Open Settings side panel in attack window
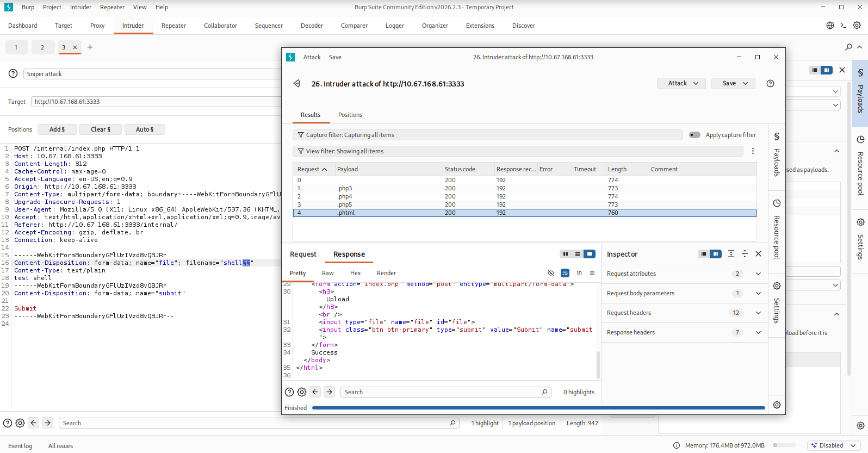 tap(777, 303)
